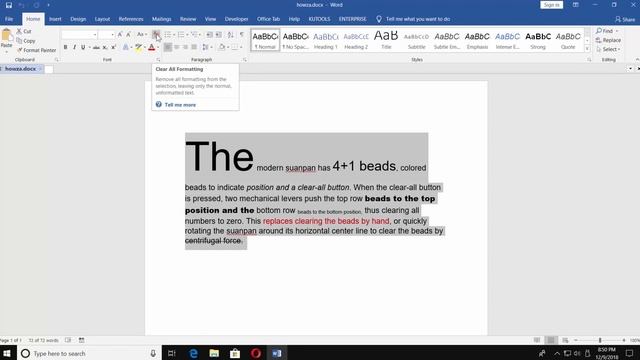Apply the red font color
640x360 pixels.
click(x=151, y=47)
